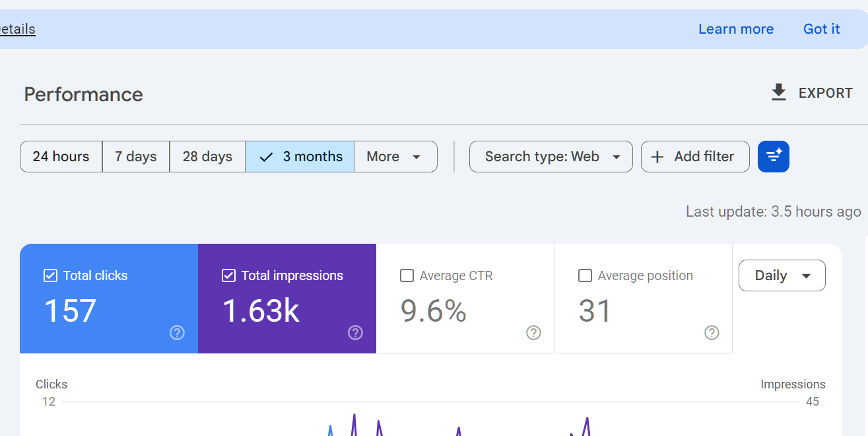This screenshot has width=868, height=436.
Task: Uncheck the Total clicks checkbox
Action: (50, 275)
